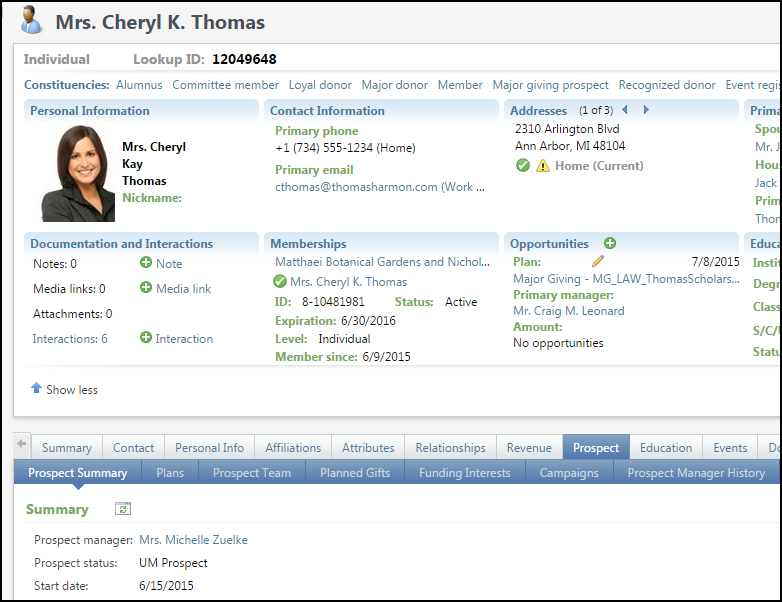Open the Attributes tab

[368, 447]
